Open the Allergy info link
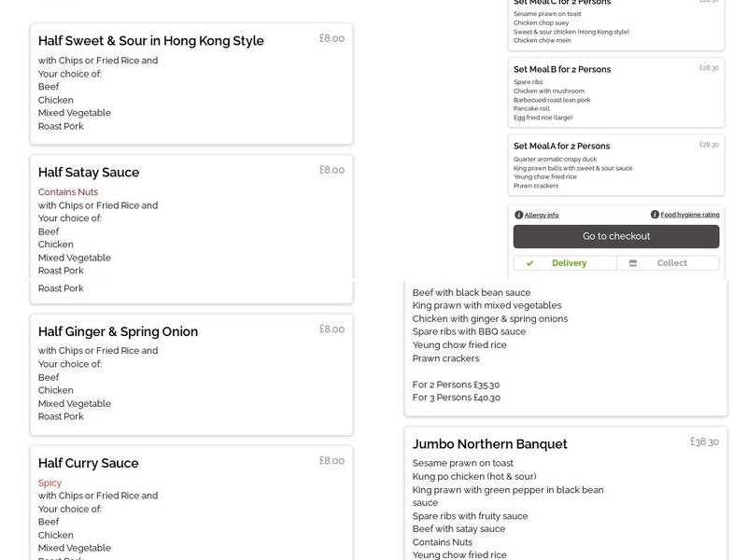 [x=540, y=214]
